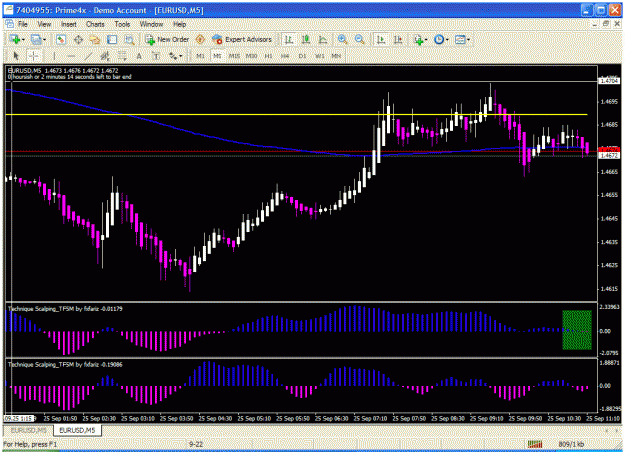Expand the Templates dropdown arrow
Screen dimensions: 625x452
tap(468, 40)
